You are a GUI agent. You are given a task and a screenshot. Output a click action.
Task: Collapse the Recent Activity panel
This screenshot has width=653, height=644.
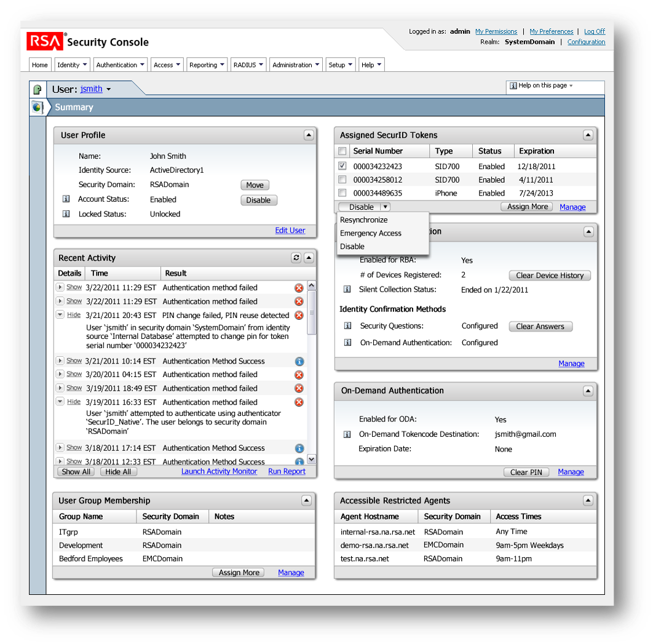(x=309, y=258)
